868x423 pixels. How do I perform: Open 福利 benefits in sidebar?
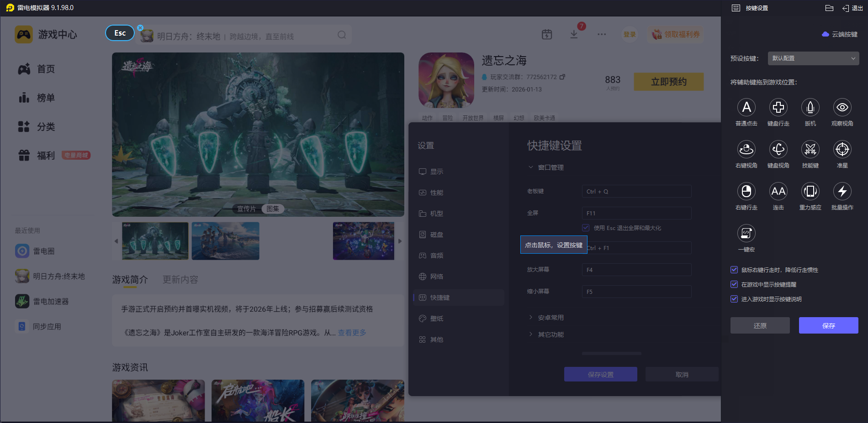click(37, 155)
